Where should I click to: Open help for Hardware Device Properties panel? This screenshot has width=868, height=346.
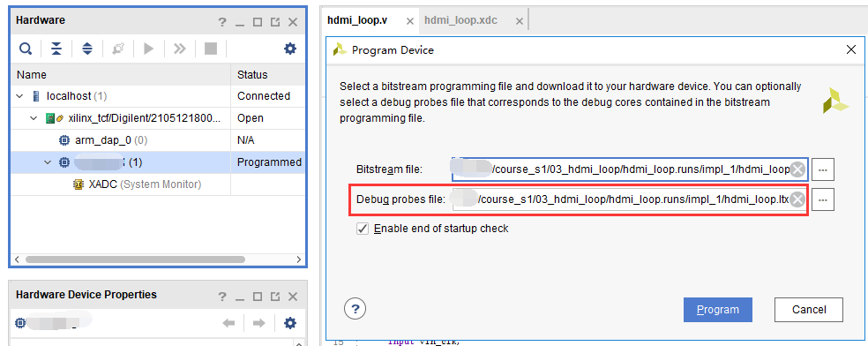pyautogui.click(x=222, y=297)
